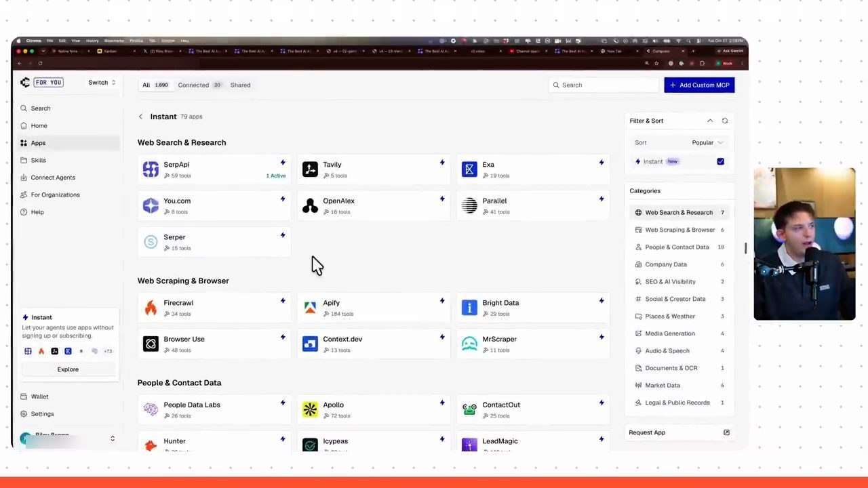Open the Bright Data app icon

coord(469,308)
